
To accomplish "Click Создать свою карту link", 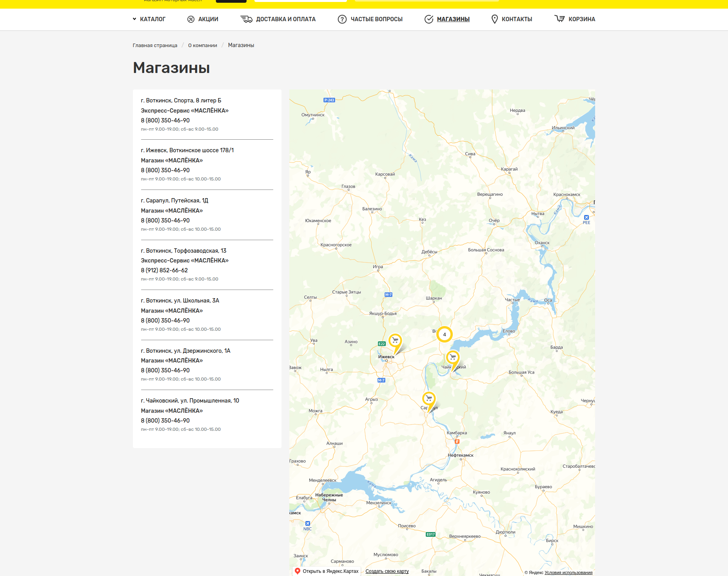I will [387, 571].
